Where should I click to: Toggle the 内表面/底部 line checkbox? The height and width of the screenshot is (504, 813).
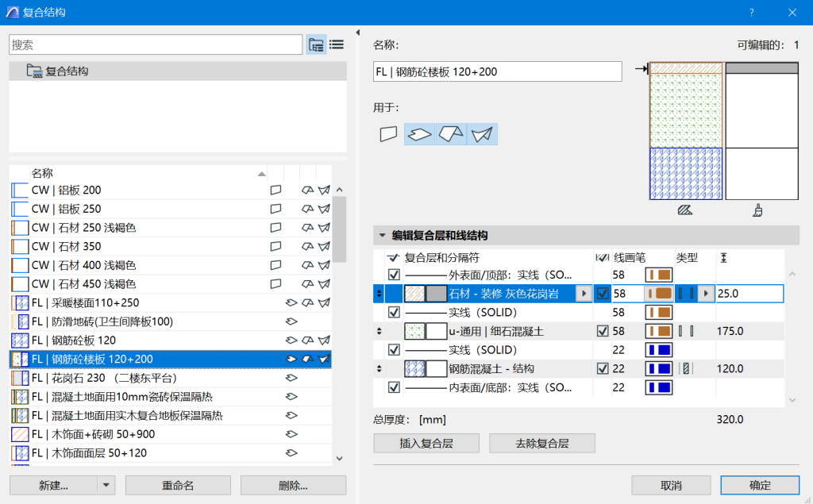pyautogui.click(x=394, y=387)
